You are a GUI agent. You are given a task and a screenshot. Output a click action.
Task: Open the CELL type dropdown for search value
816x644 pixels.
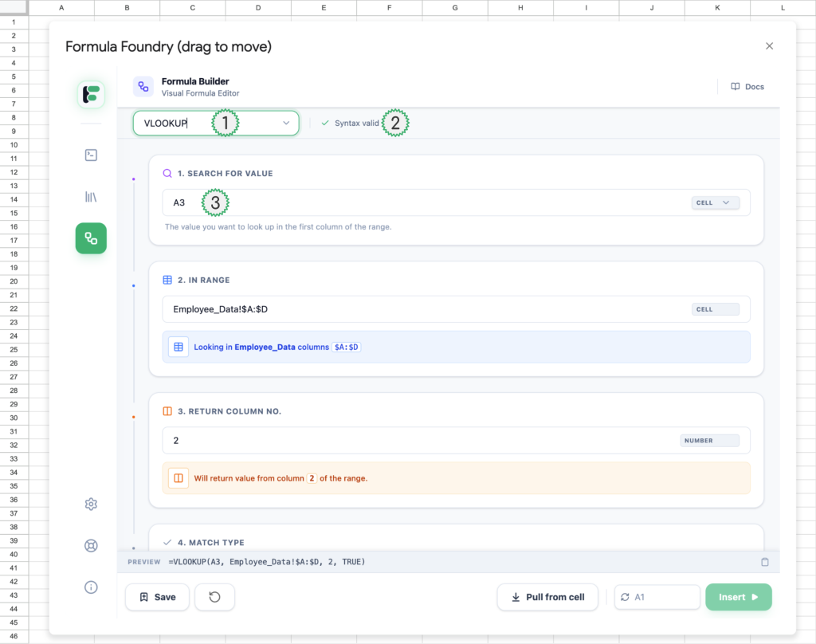pos(715,203)
